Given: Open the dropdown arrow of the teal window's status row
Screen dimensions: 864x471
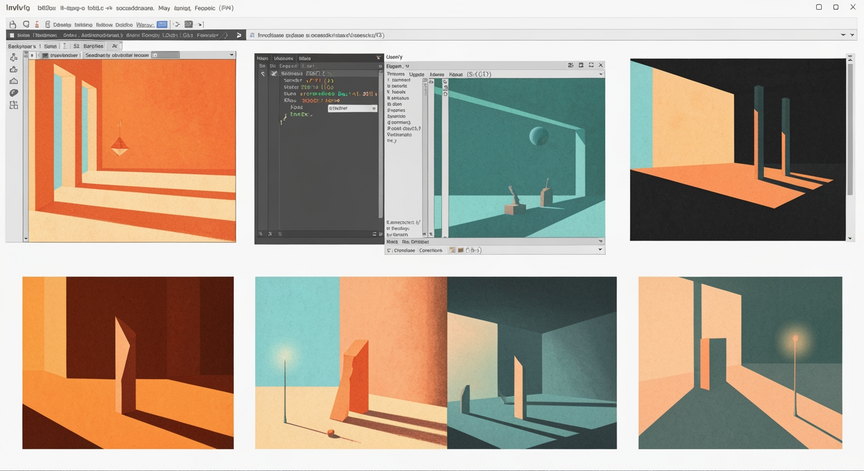Looking at the screenshot, I should click(601, 242).
